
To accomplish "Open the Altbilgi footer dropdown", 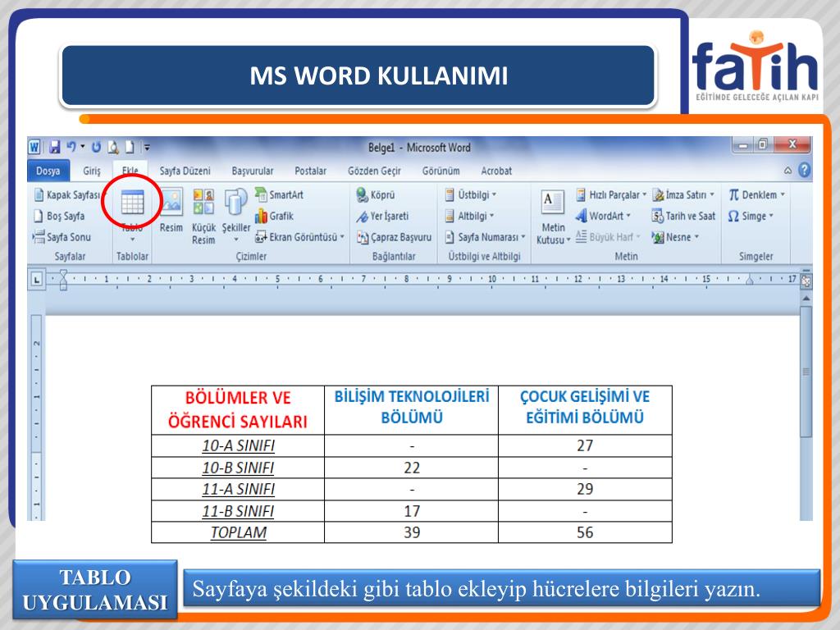I will (469, 216).
